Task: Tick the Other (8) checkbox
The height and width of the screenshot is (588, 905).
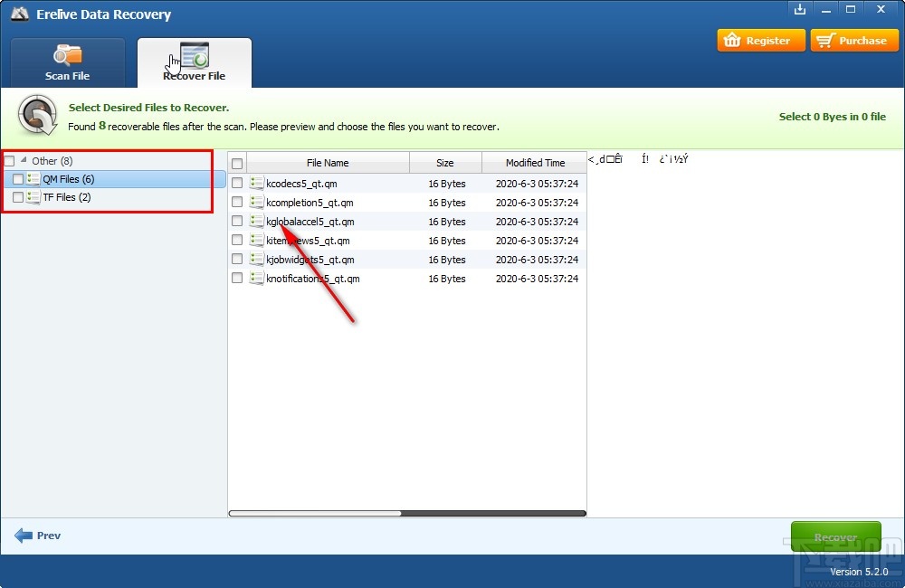Action: click(9, 161)
